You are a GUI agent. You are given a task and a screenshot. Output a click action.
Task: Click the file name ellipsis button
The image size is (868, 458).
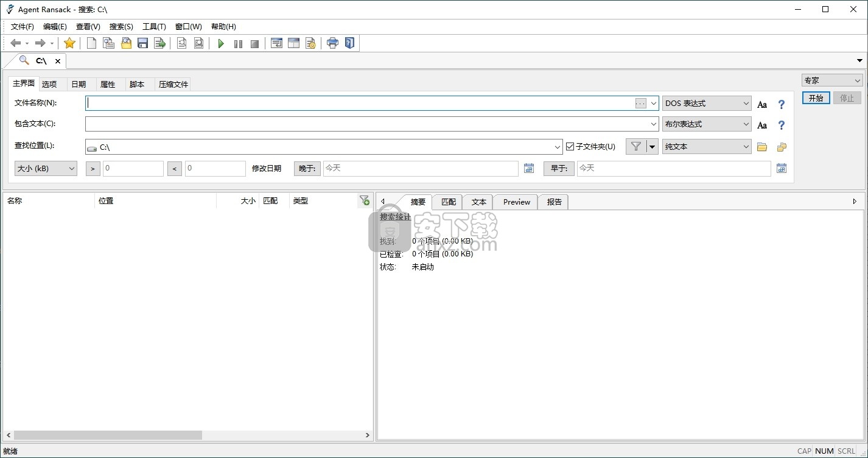point(640,104)
